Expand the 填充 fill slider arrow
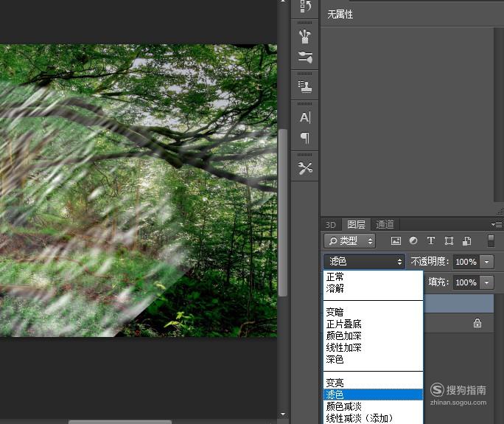504x424 pixels. pyautogui.click(x=486, y=282)
